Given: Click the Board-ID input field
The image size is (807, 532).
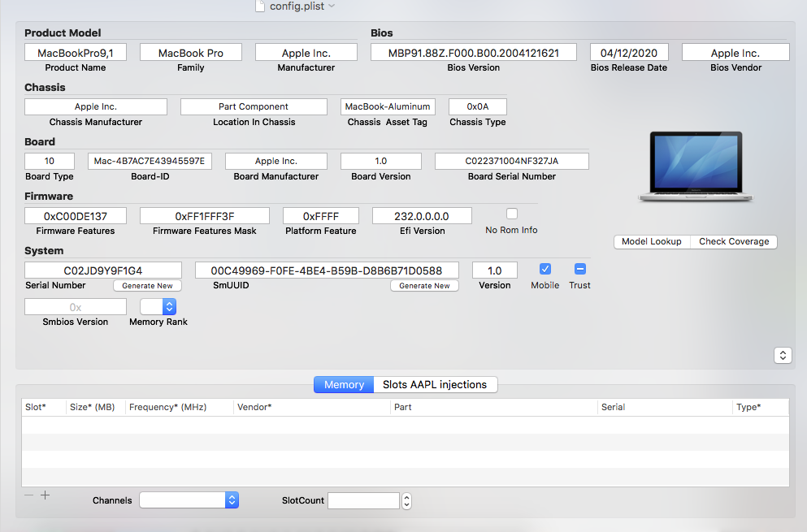Looking at the screenshot, I should pos(150,161).
